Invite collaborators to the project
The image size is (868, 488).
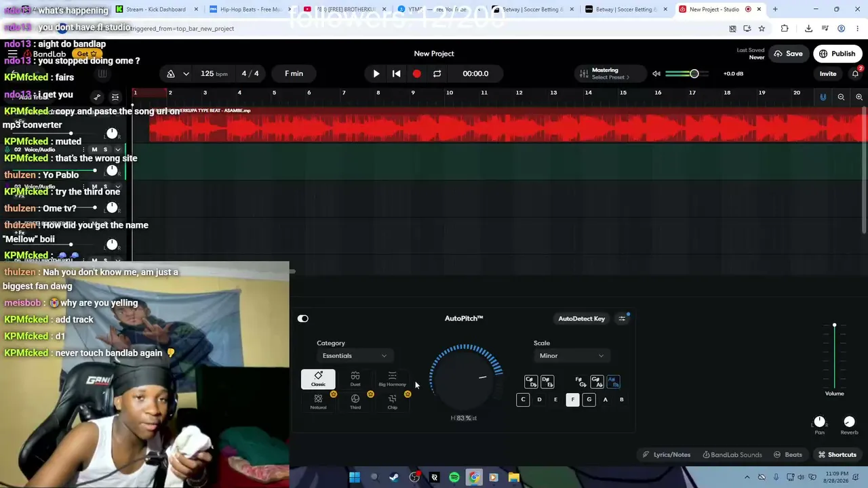tap(828, 73)
